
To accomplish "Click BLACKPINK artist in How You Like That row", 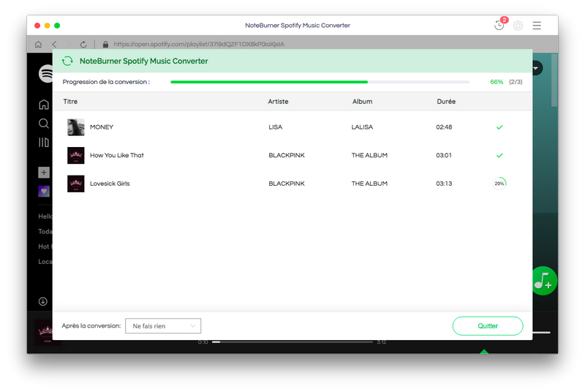I will point(287,155).
